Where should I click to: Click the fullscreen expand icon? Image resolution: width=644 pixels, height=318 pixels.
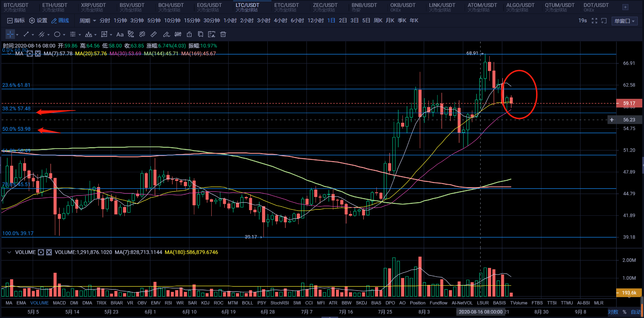tap(594, 21)
